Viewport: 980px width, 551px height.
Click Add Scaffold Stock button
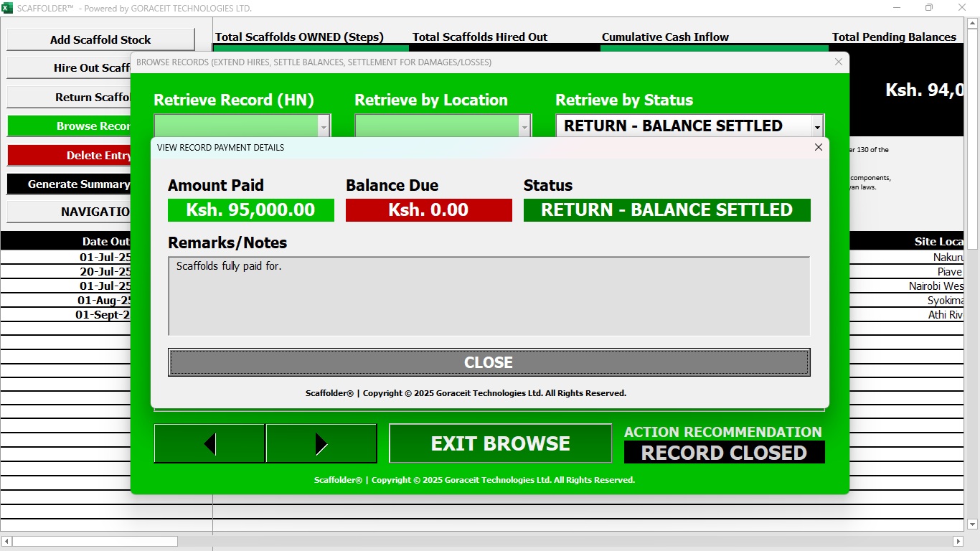(100, 39)
